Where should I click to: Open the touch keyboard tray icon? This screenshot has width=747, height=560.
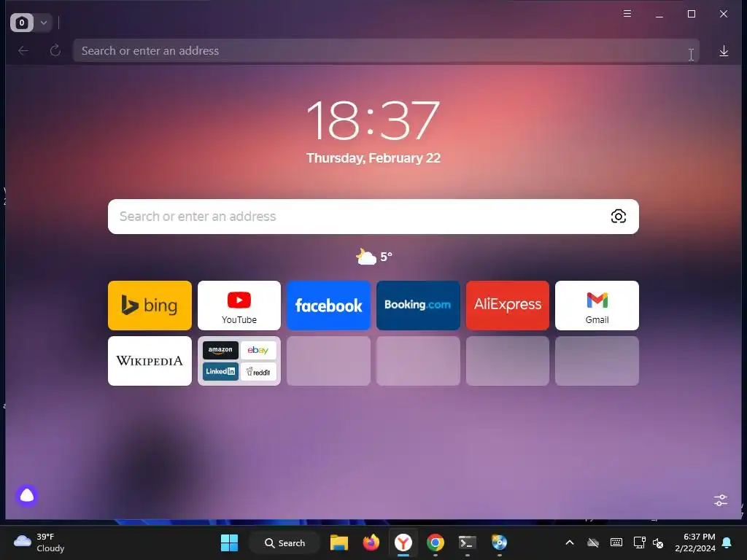616,542
